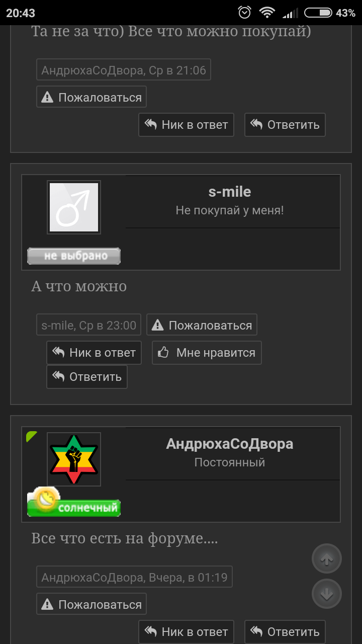Click the Wi-Fi status bar icon
Screen dimensions: 362x644
(x=267, y=13)
